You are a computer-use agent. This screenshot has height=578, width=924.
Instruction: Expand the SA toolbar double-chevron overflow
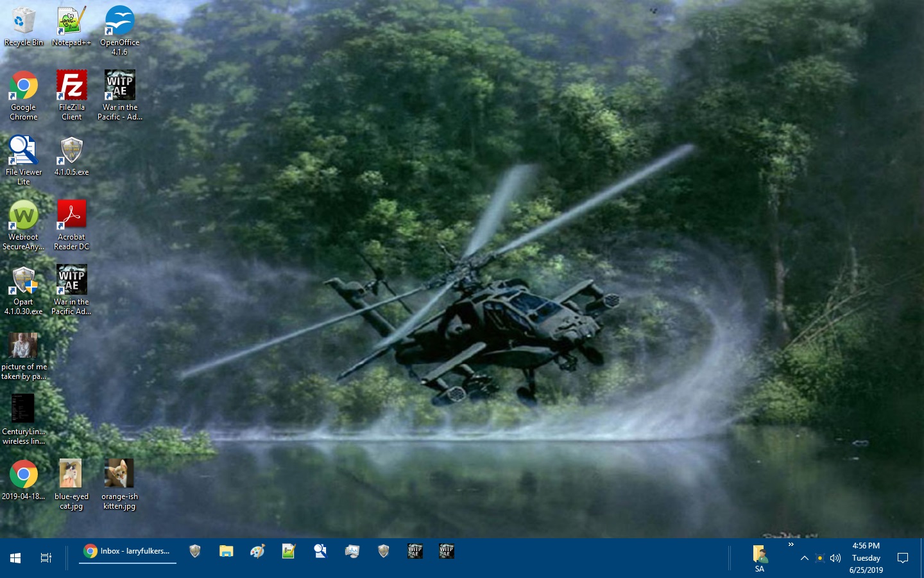(x=791, y=545)
